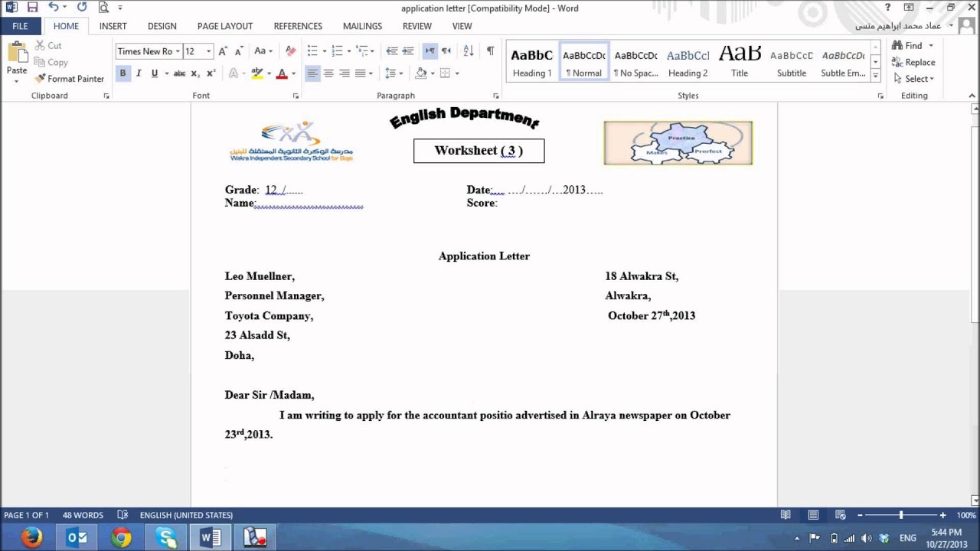Apply the No Spacing style
The height and width of the screenshot is (551, 980).
tap(636, 62)
